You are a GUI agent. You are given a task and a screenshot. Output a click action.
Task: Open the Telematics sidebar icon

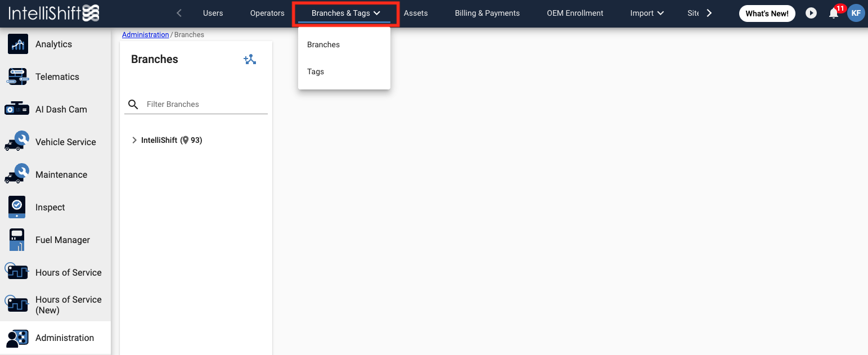(17, 77)
